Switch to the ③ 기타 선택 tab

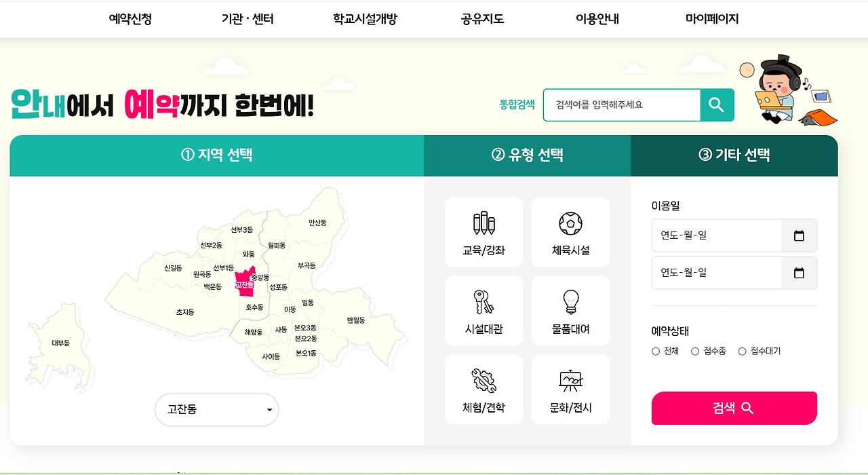tap(734, 155)
